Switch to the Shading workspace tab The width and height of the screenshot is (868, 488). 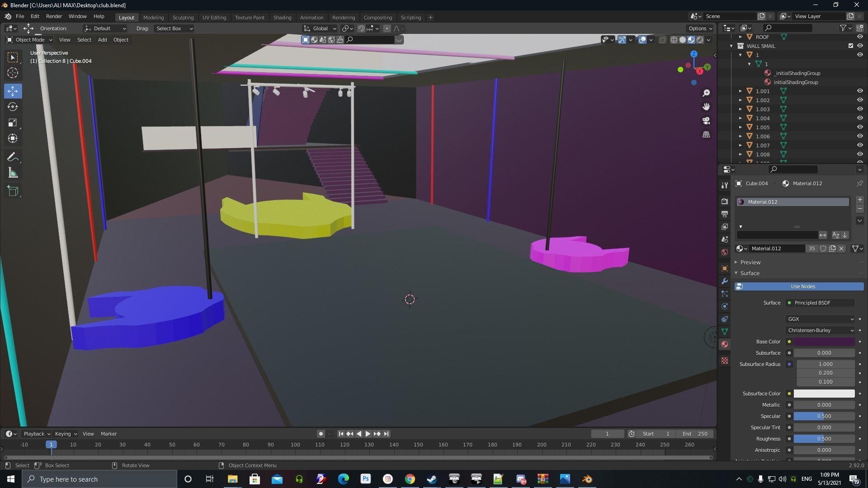click(282, 18)
